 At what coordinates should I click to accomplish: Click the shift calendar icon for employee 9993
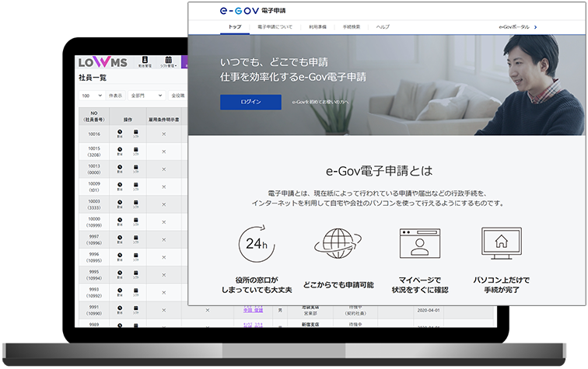point(136,292)
